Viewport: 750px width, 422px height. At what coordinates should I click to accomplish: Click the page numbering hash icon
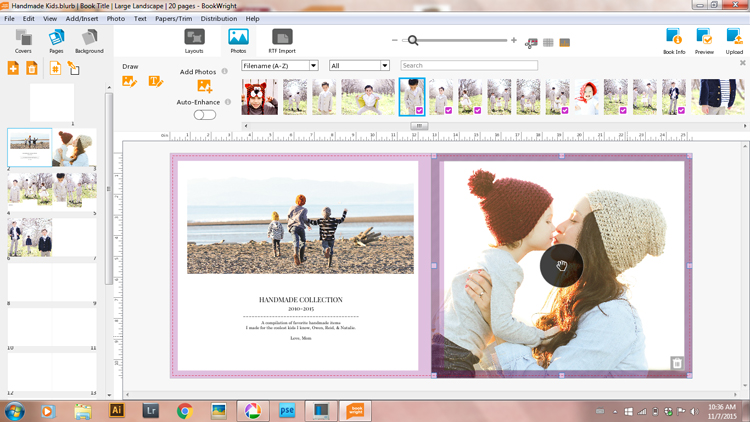[x=55, y=68]
